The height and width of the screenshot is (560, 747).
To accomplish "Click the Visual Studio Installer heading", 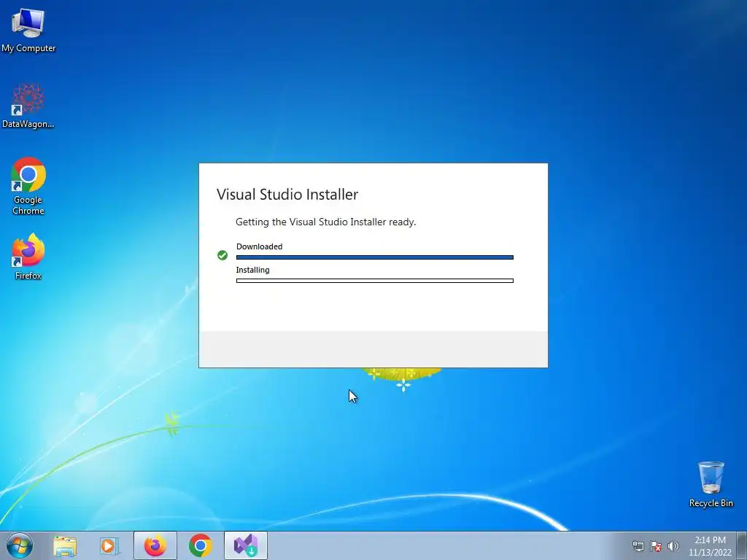I will [287, 194].
